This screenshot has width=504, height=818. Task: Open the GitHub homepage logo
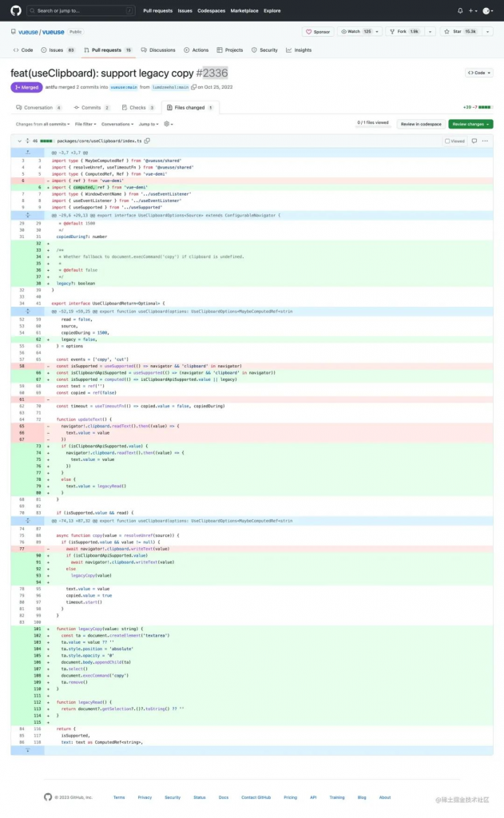pos(16,10)
